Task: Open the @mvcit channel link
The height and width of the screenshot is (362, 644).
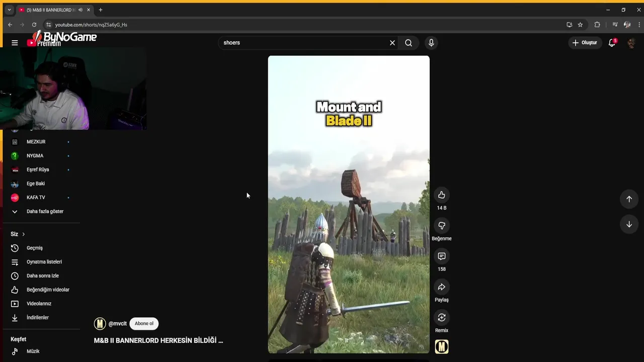Action: pyautogui.click(x=118, y=324)
